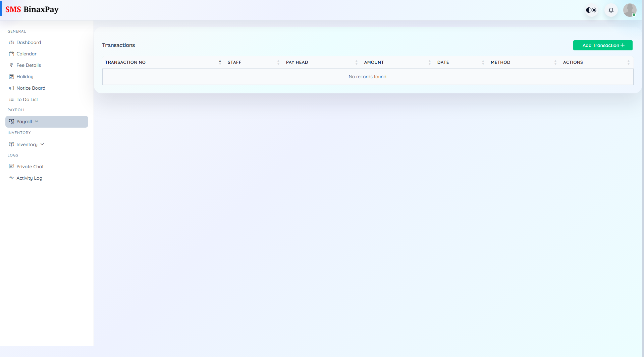Image resolution: width=644 pixels, height=357 pixels.
Task: Open the METHOD column sort chevron
Action: 555,62
